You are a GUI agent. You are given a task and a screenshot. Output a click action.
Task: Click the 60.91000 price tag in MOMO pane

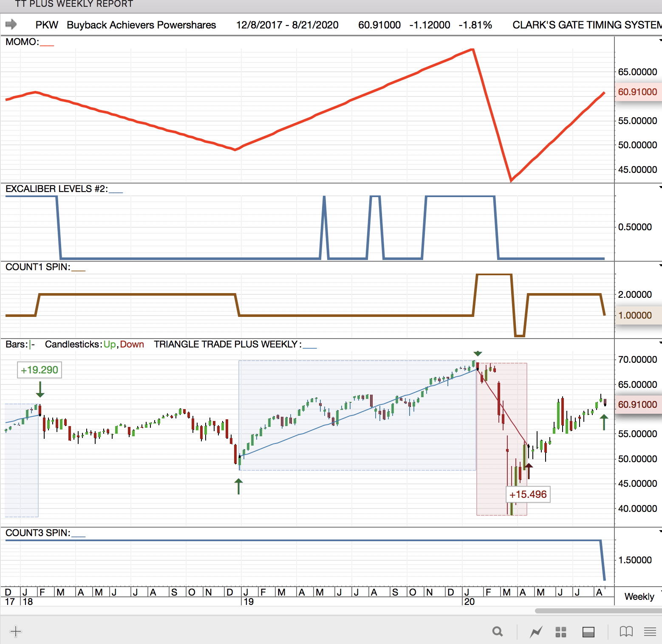click(638, 92)
